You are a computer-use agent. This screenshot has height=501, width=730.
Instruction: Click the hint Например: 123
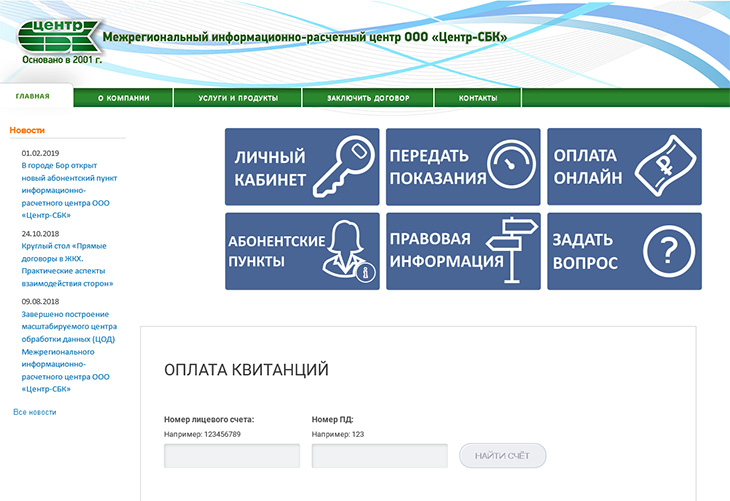[x=338, y=434]
